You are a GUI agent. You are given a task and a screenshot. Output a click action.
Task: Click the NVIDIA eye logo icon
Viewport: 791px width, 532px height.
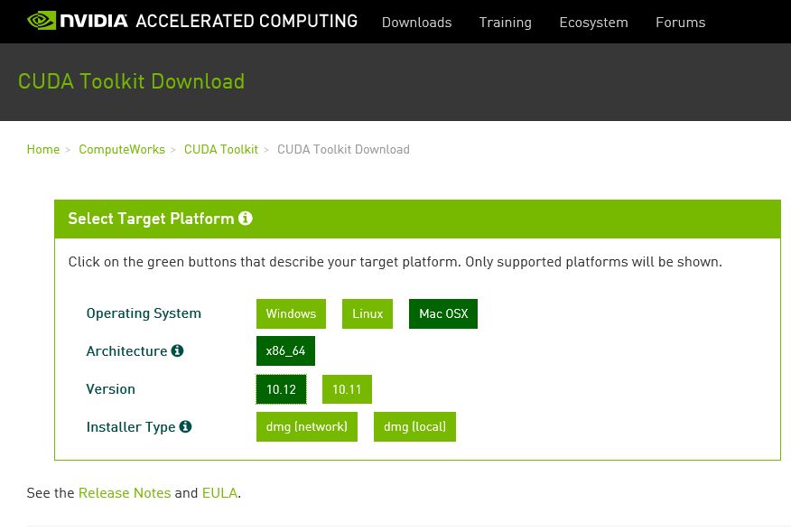pyautogui.click(x=42, y=21)
